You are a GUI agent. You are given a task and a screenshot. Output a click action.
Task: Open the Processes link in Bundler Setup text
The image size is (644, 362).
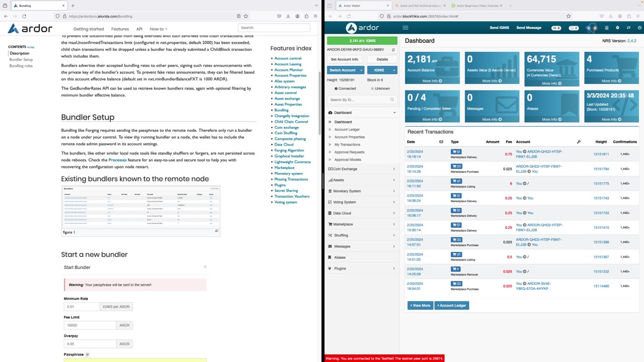pyautogui.click(x=118, y=160)
